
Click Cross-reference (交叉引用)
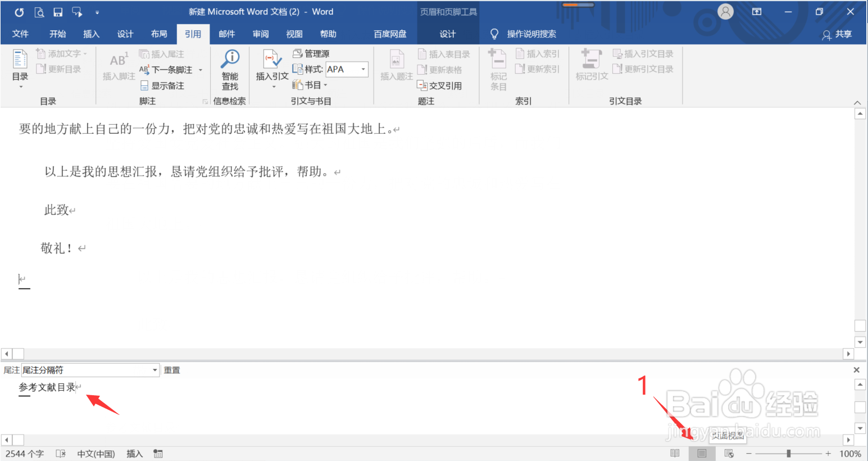[440, 85]
